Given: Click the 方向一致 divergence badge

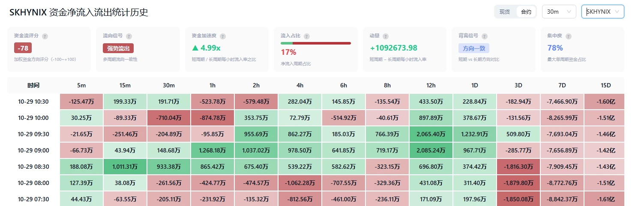Looking at the screenshot, I should [474, 48].
